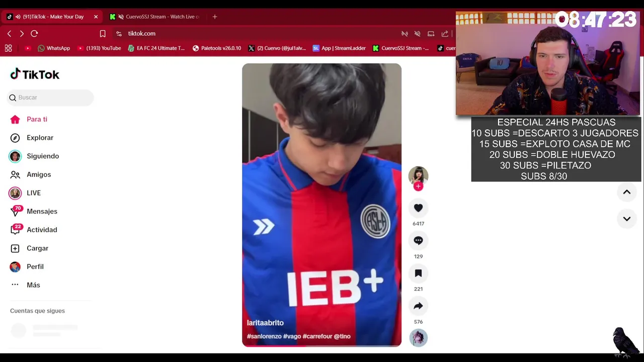Viewport: 644px width, 362px height.
Task: Open laritaabrito profile name on video
Action: pos(265,323)
